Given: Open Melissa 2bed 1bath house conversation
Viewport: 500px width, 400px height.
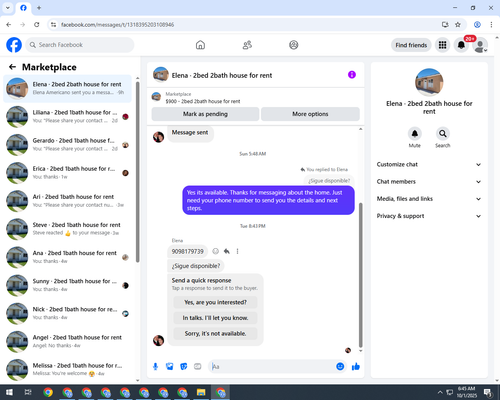Looking at the screenshot, I should 67,369.
